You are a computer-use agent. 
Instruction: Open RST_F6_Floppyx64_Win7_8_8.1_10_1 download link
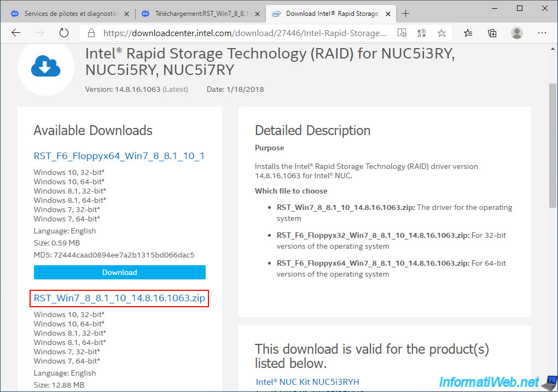tap(119, 156)
